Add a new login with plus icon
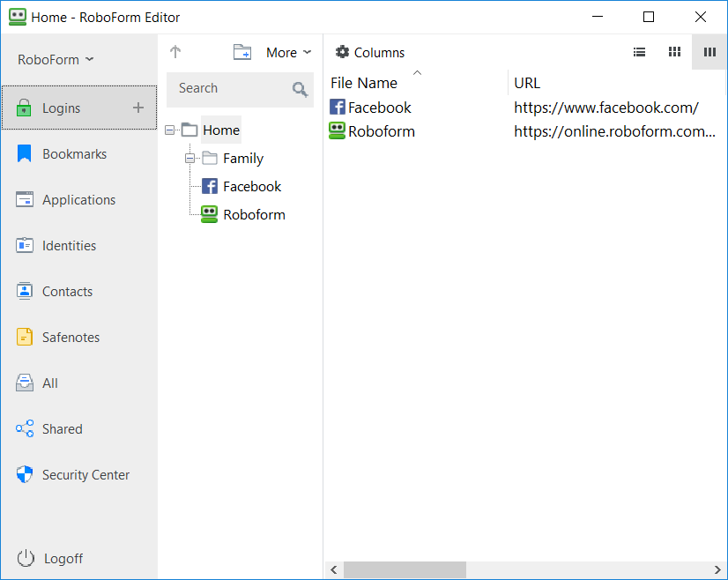 pyautogui.click(x=137, y=108)
